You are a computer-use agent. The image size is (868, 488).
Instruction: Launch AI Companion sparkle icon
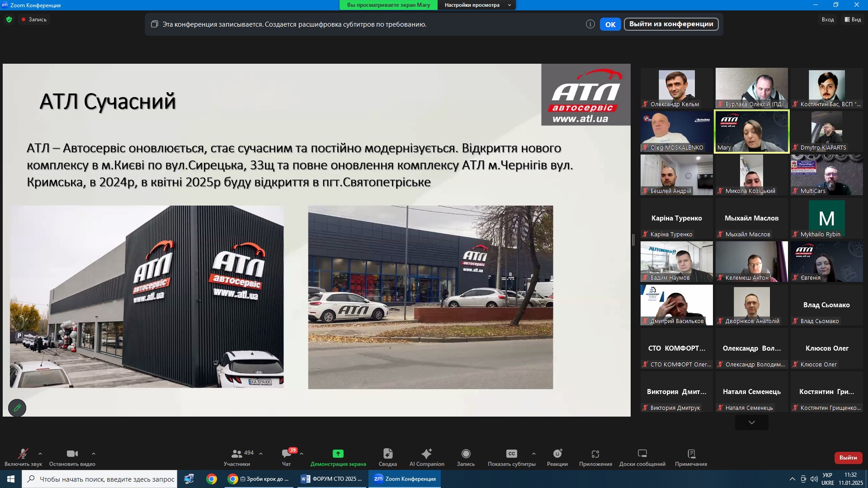(427, 454)
